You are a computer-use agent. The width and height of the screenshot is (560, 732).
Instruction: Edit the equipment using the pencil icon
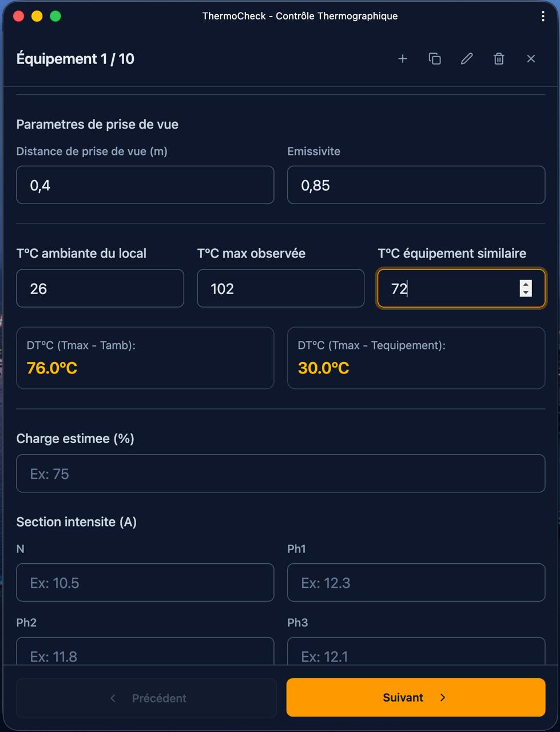(x=467, y=58)
